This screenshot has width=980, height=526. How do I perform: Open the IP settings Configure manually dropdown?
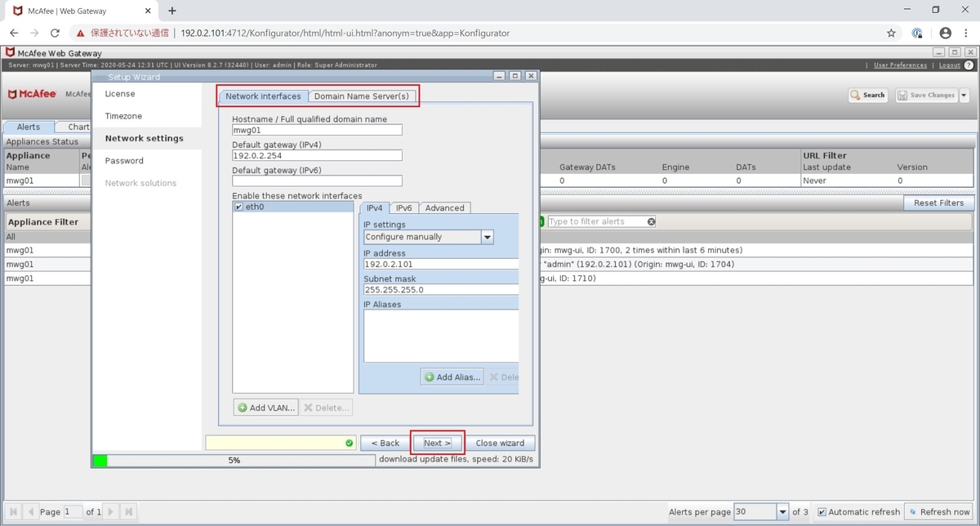pyautogui.click(x=429, y=237)
